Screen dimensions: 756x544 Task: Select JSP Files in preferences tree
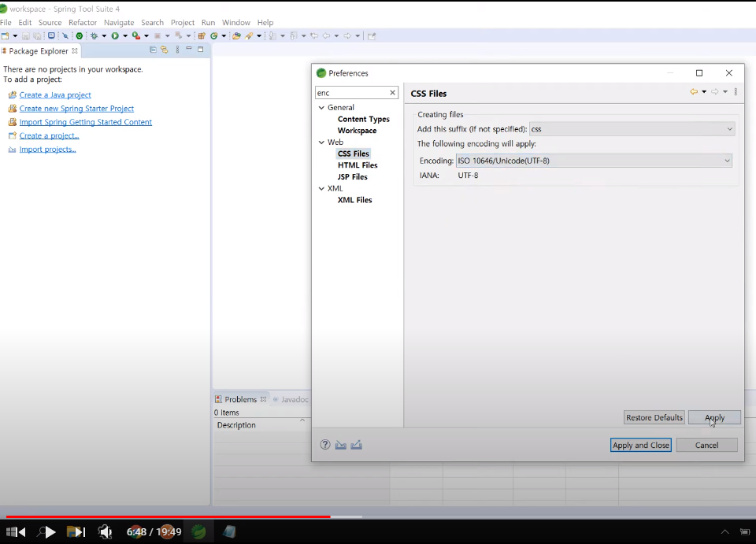tap(353, 177)
